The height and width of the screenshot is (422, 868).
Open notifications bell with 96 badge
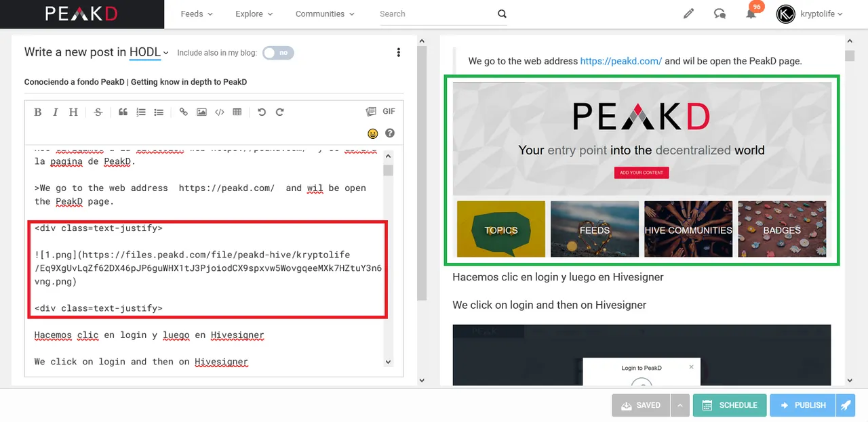tap(751, 13)
